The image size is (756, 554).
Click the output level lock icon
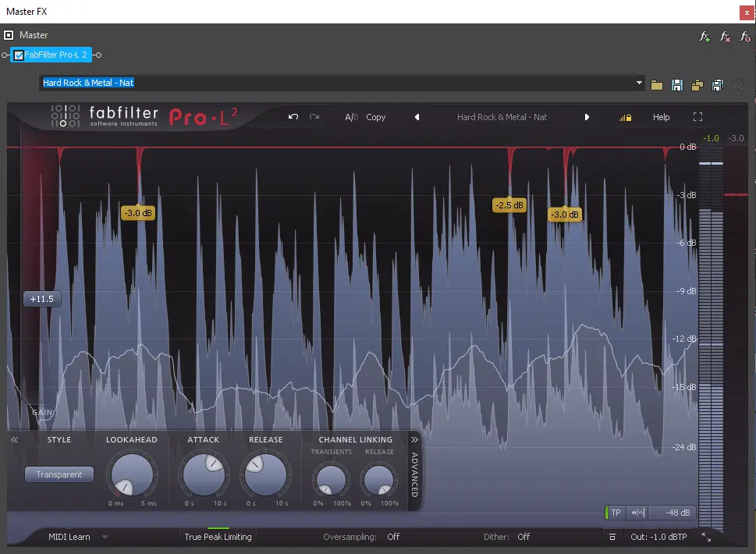coord(626,117)
